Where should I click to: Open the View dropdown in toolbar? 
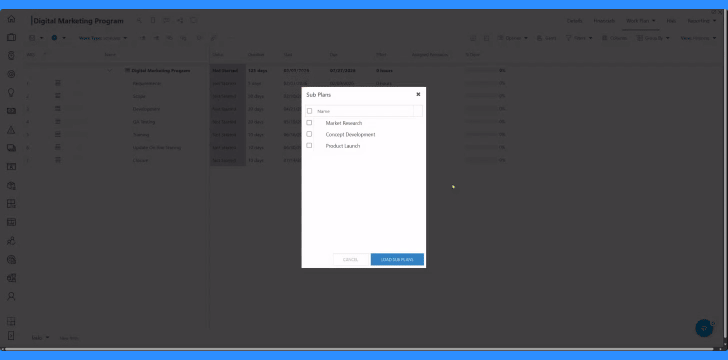(698, 38)
